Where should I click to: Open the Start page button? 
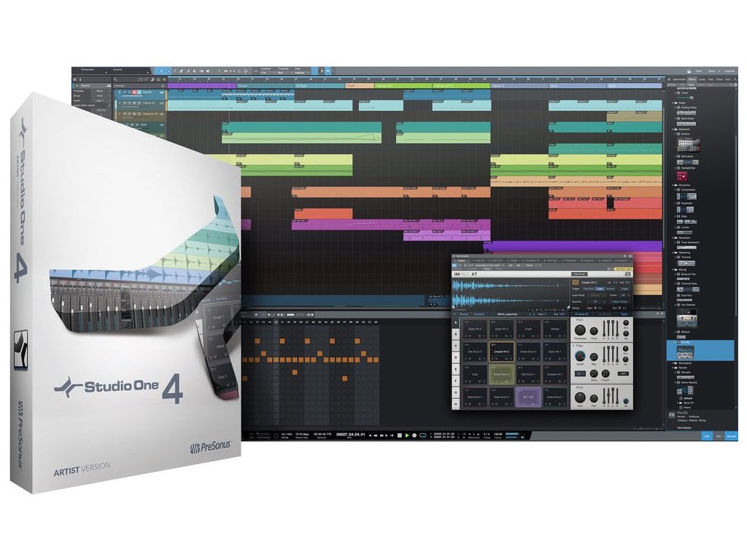[699, 71]
